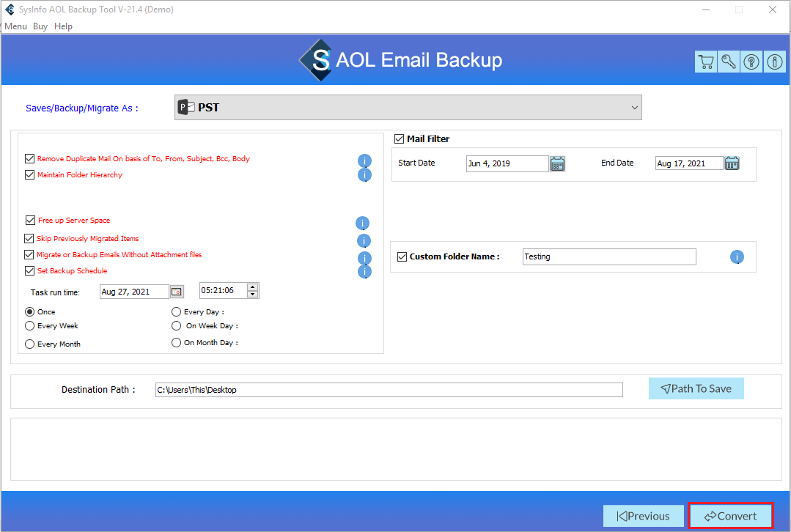Uncheck Skip Previously Migrated Items
Image resolution: width=791 pixels, height=532 pixels.
click(29, 238)
